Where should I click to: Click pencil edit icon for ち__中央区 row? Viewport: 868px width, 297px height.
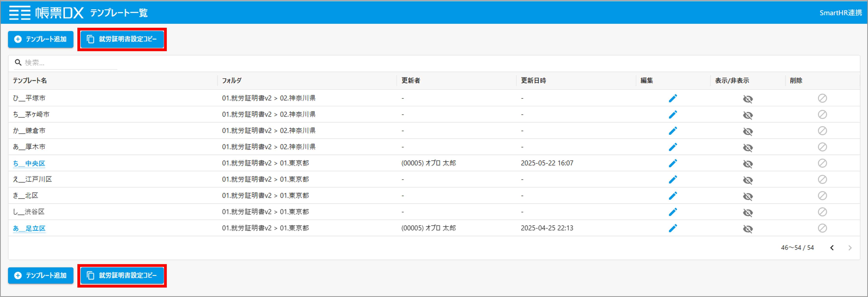click(673, 163)
